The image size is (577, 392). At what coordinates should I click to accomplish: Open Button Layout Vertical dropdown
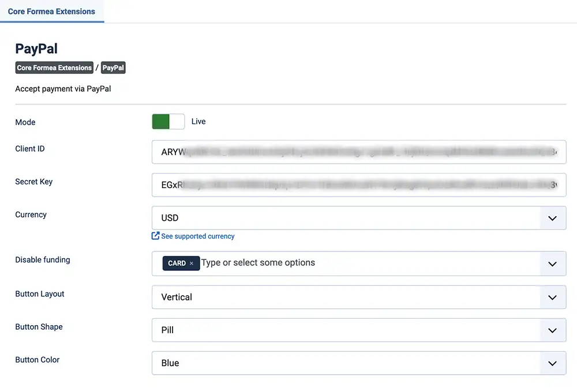pos(359,297)
